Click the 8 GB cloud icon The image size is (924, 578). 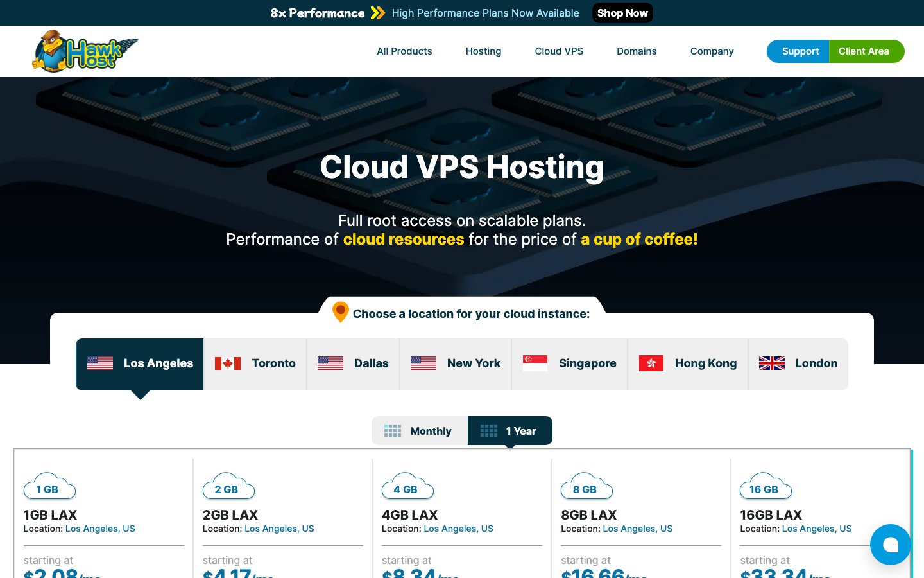pyautogui.click(x=586, y=487)
